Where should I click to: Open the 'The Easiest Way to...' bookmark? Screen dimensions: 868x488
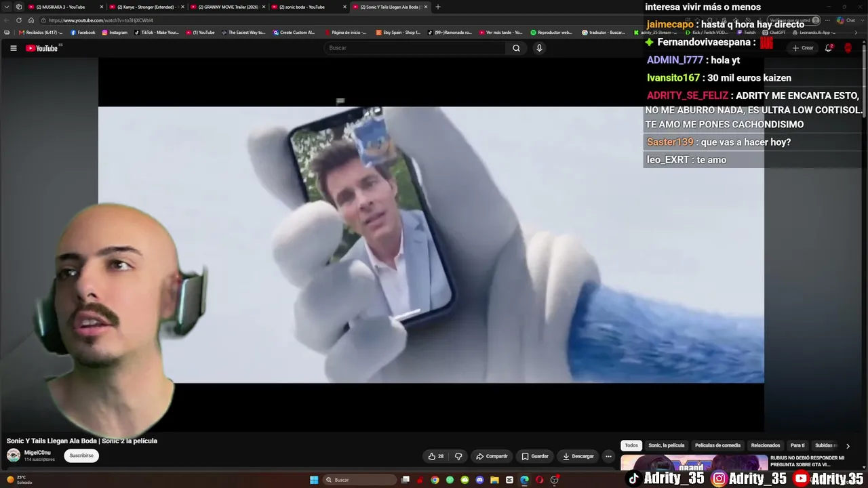tap(243, 33)
